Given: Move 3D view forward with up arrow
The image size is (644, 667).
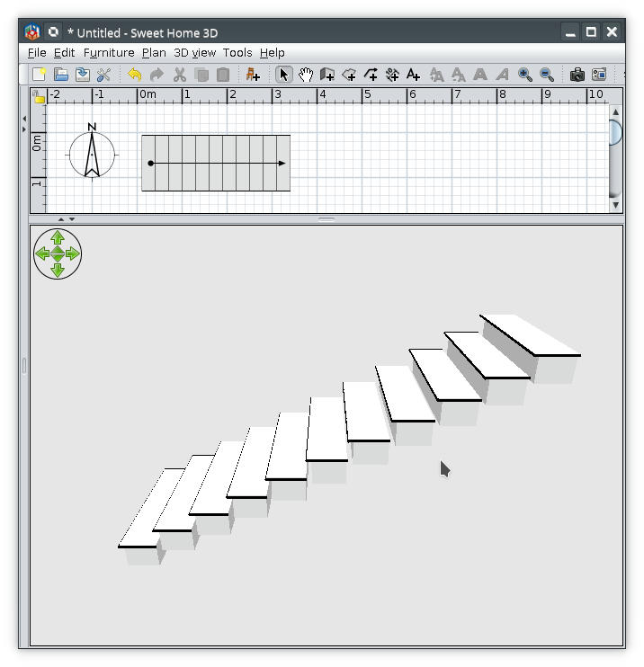Looking at the screenshot, I should [x=58, y=237].
